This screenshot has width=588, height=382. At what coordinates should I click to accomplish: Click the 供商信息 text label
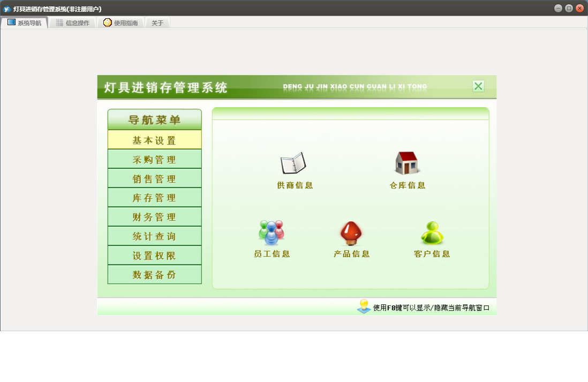tap(295, 185)
